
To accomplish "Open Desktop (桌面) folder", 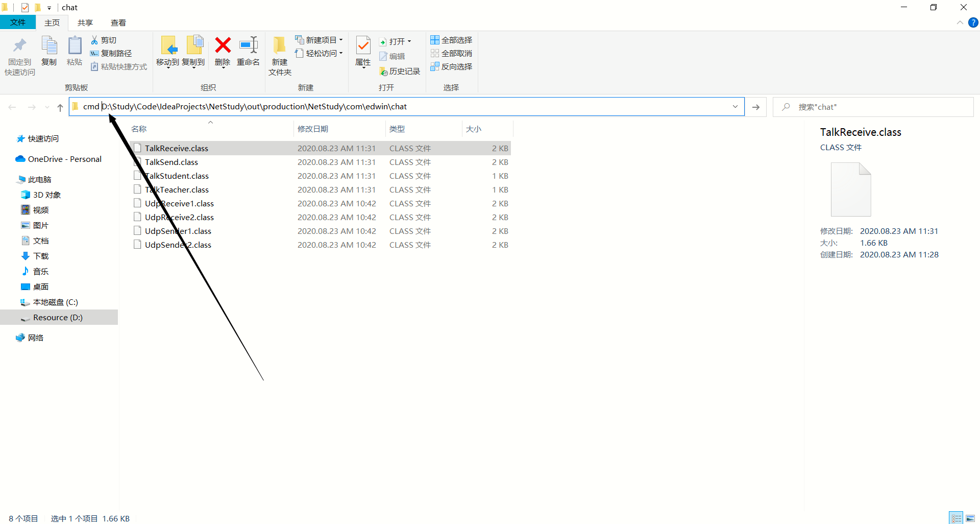I will 35,287.
